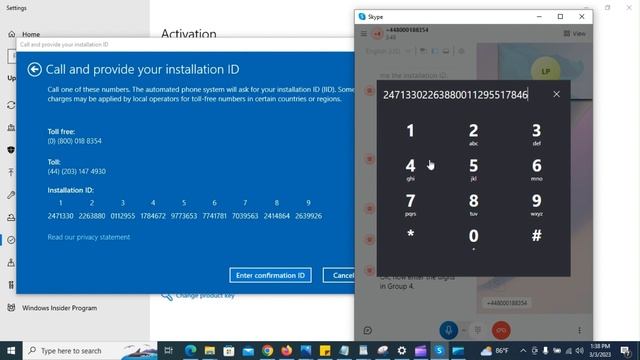Open Mail app from taskbar
Viewport: 640px width, 360px height.
click(248, 351)
